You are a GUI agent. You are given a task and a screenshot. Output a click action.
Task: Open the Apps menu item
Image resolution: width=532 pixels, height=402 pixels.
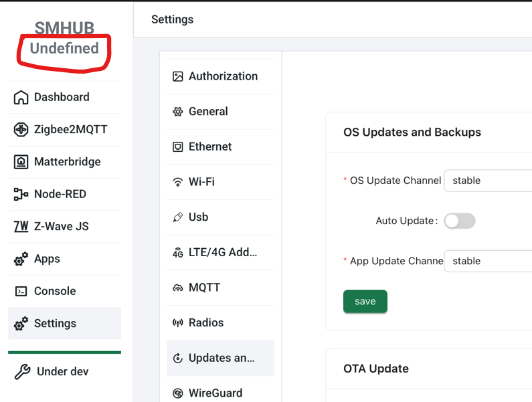pos(47,259)
